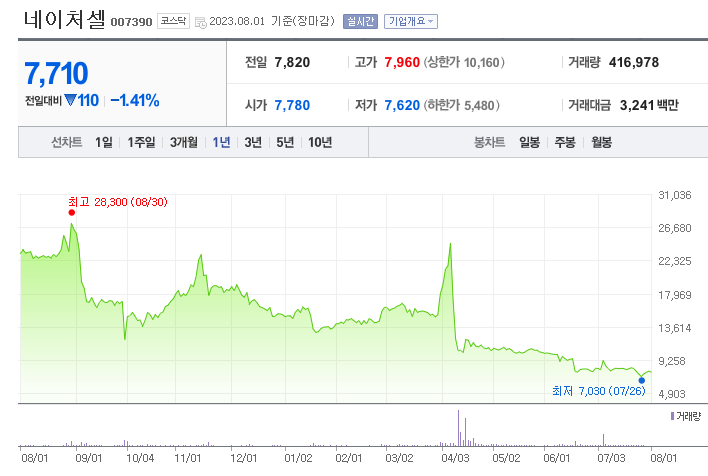Viewport: 708px width, 476px height.
Task: Select the 3년 line chart tab
Action: pyautogui.click(x=253, y=142)
